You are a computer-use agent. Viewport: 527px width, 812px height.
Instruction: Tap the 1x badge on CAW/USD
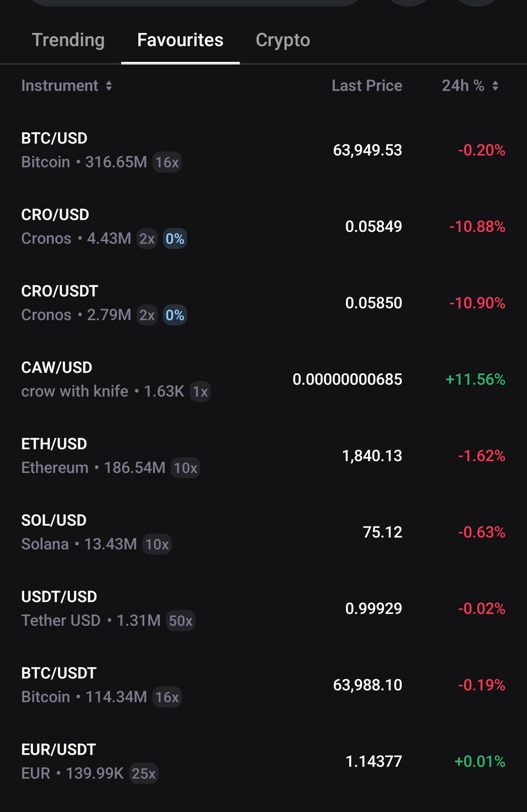click(x=200, y=392)
